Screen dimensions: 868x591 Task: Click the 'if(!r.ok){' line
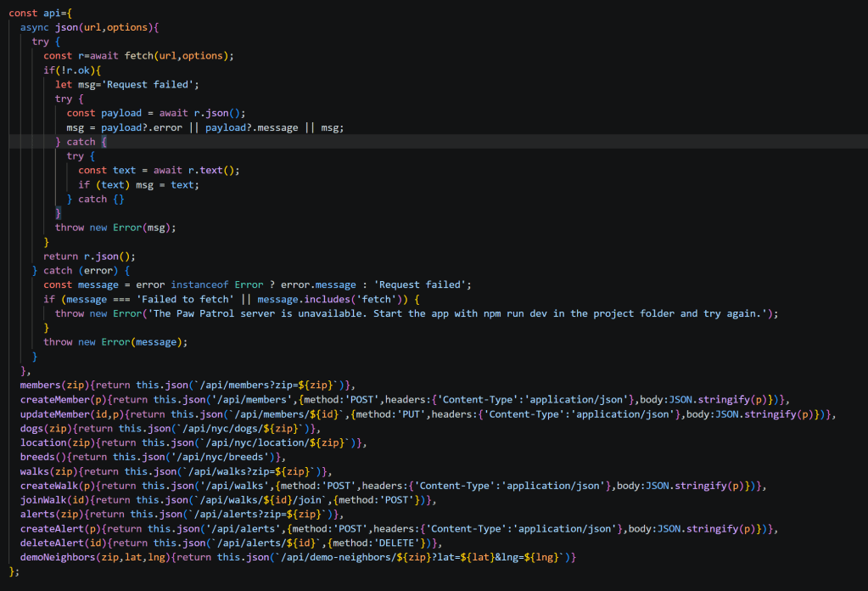click(72, 70)
